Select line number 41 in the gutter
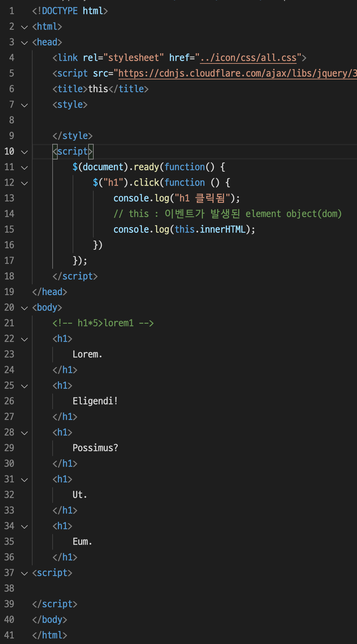 10,635
